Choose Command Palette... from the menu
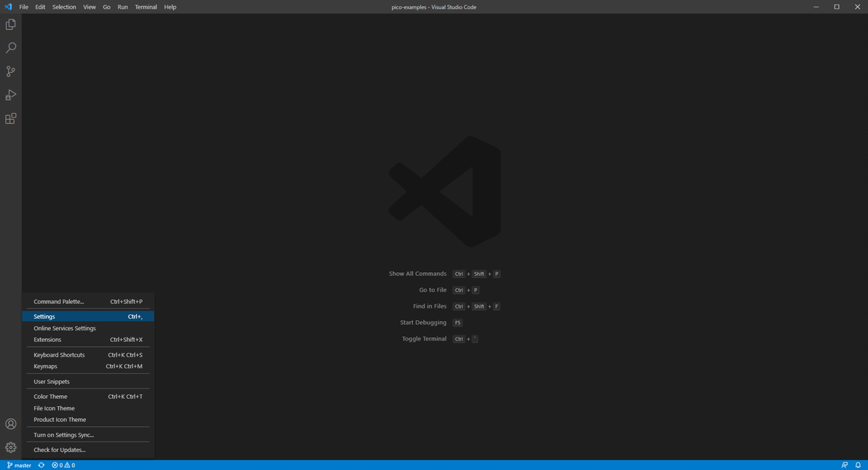Image resolution: width=868 pixels, height=470 pixels. [x=88, y=301]
